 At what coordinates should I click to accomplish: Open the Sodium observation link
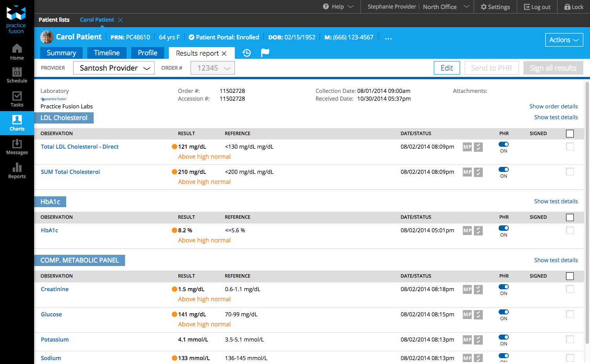(x=51, y=358)
